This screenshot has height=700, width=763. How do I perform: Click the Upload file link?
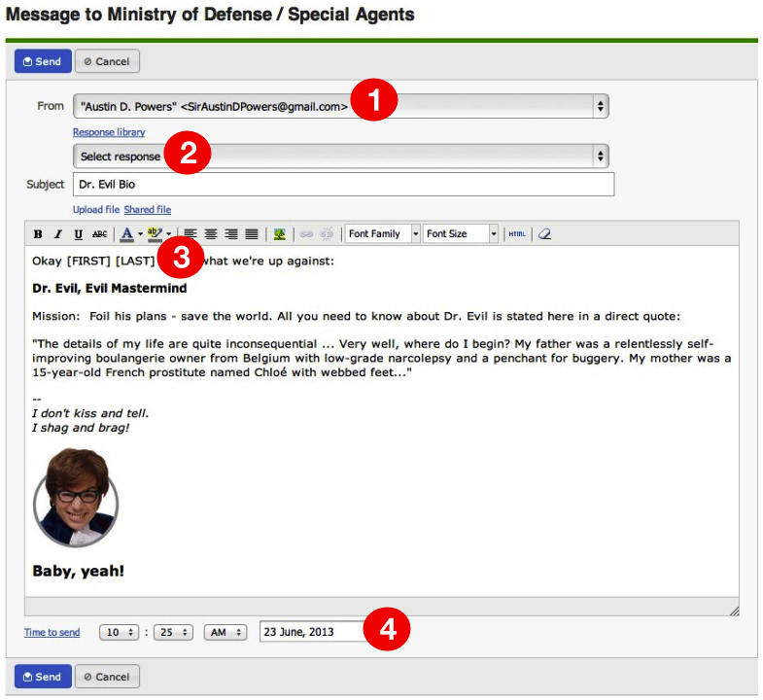click(96, 210)
